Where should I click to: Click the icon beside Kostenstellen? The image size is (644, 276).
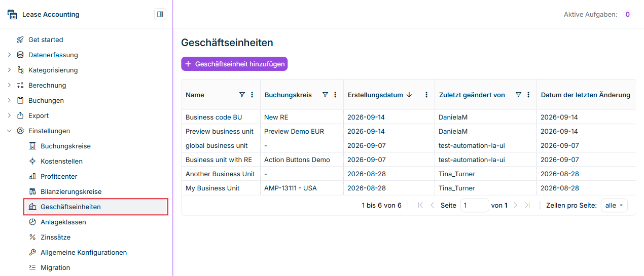tap(32, 161)
